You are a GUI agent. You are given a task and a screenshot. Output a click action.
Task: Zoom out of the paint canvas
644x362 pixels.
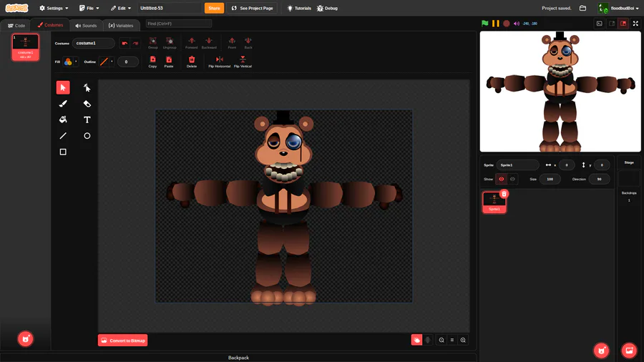[x=441, y=340]
